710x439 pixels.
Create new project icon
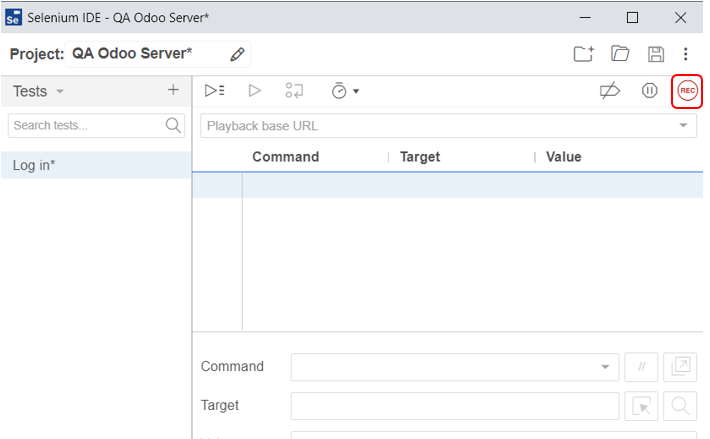point(583,54)
